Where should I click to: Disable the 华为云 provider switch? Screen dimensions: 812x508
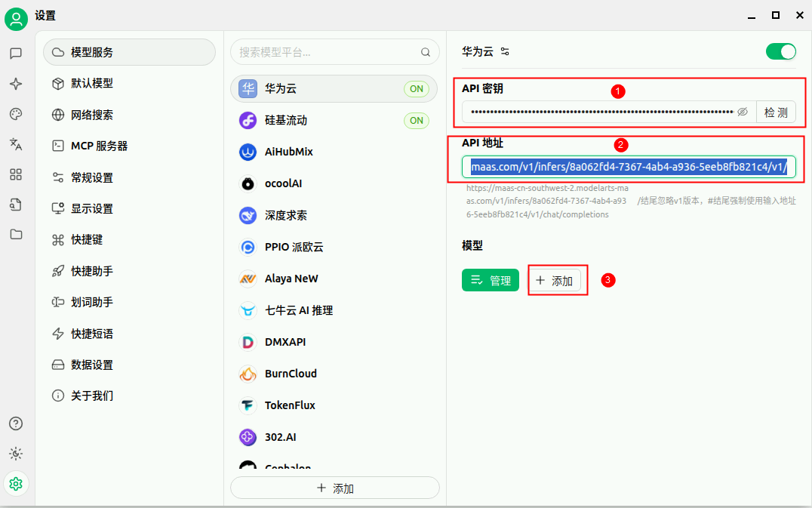coord(781,52)
